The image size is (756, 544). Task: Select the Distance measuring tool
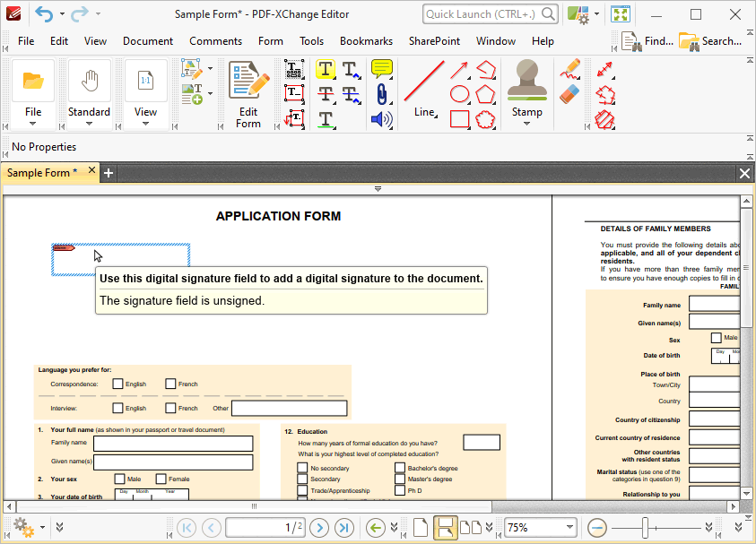(604, 69)
